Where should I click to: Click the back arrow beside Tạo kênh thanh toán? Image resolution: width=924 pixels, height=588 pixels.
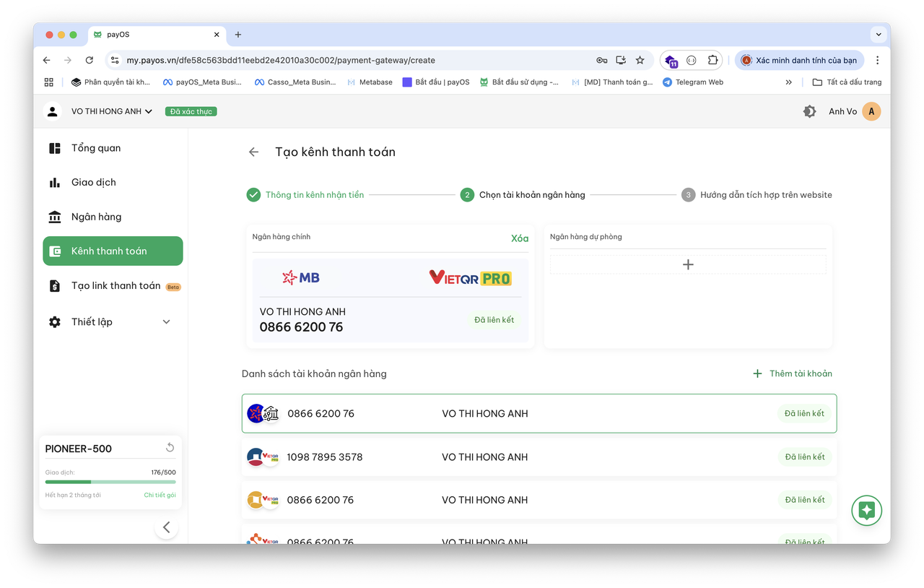coord(253,152)
